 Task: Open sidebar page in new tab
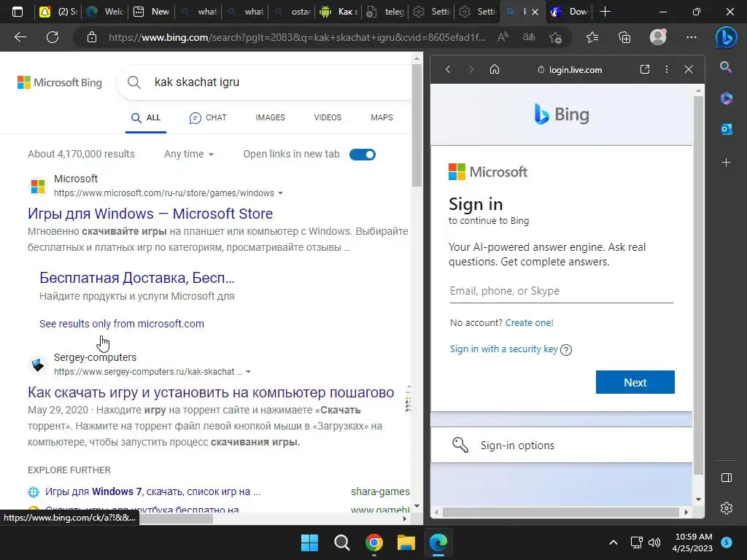[x=645, y=69]
